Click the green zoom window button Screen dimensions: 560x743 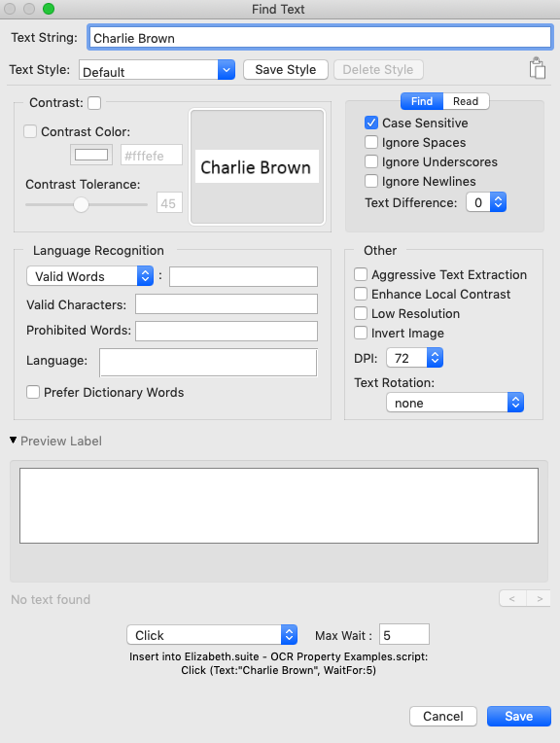[x=49, y=9]
